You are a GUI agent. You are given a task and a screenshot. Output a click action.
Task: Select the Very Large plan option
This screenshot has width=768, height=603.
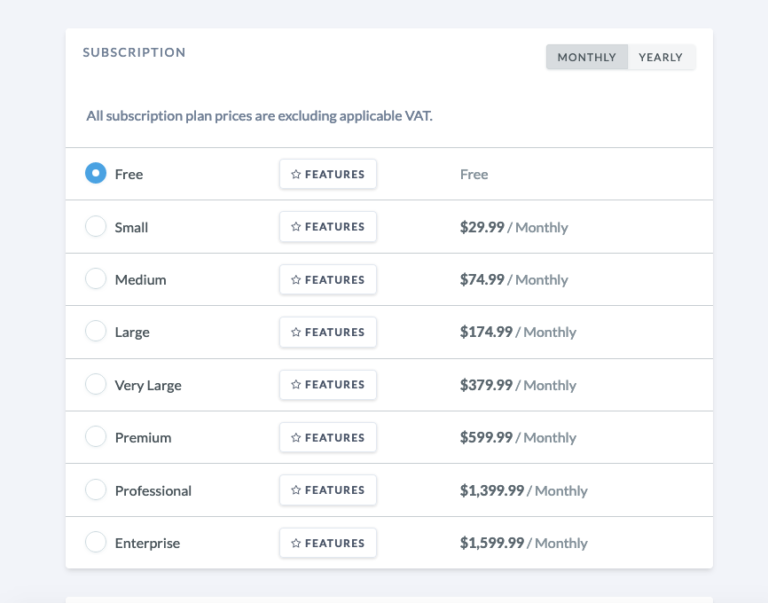pyautogui.click(x=96, y=384)
